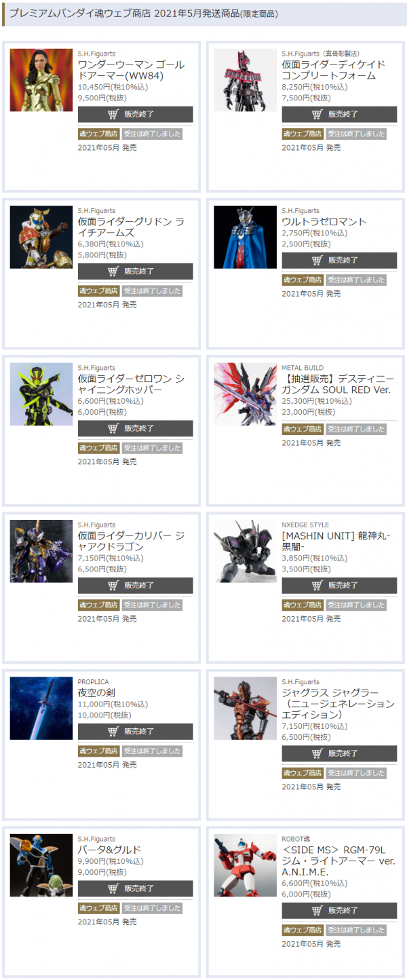Click 受注は終了しました tag under バータ&グルド

coord(153,908)
